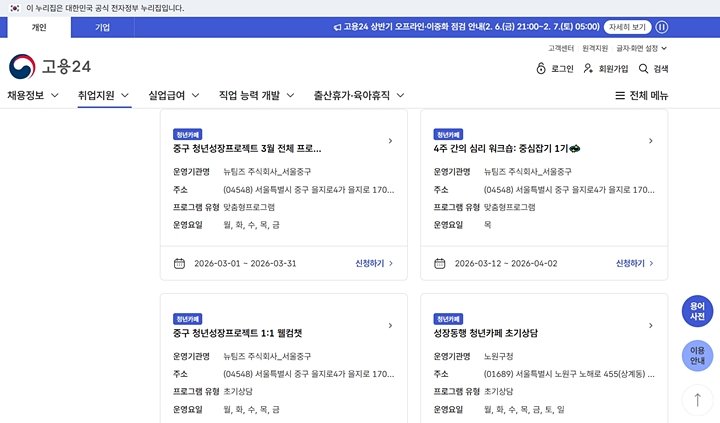Click 신청하기 for 2026-03-01 program
The image size is (720, 423).
coord(374,263)
